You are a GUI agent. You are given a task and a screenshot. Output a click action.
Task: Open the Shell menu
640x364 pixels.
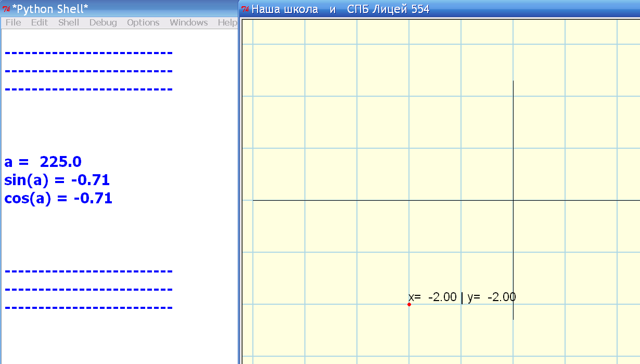point(68,22)
